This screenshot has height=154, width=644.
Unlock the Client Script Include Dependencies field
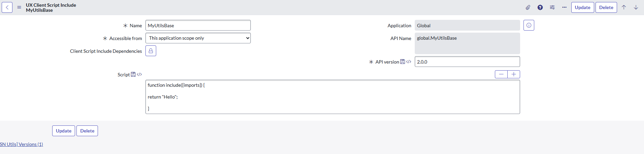pos(151,51)
